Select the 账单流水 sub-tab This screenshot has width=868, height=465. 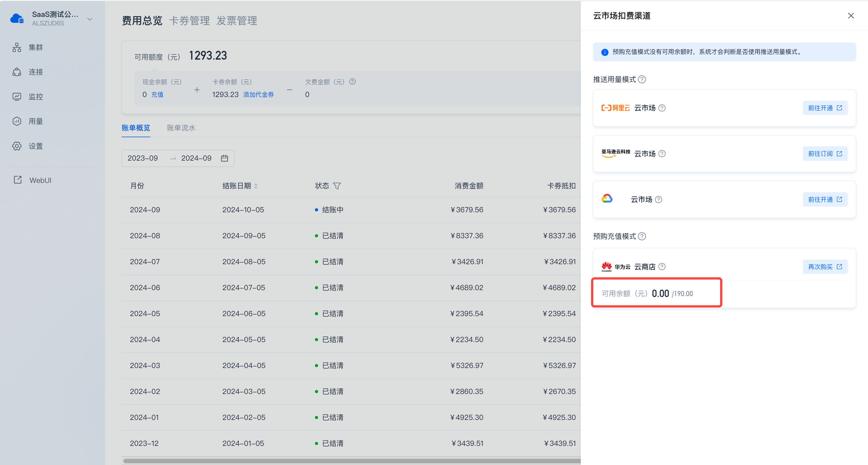[x=181, y=128]
